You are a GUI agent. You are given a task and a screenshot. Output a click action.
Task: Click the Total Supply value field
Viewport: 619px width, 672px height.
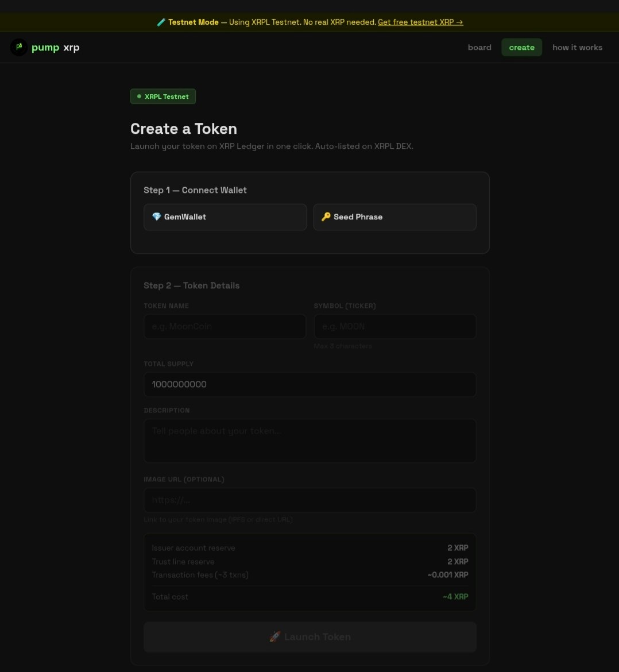click(x=309, y=384)
